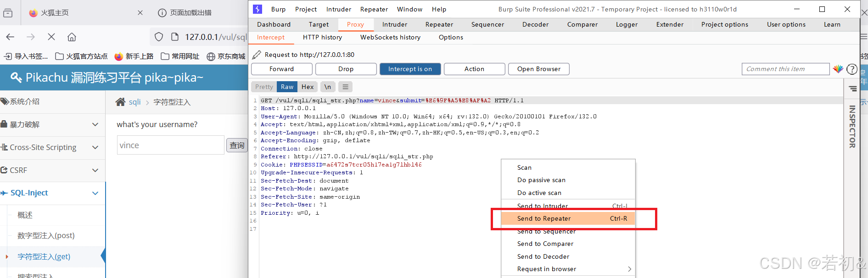This screenshot has width=868, height=278.
Task: Open the help question mark icon
Action: (x=852, y=69)
